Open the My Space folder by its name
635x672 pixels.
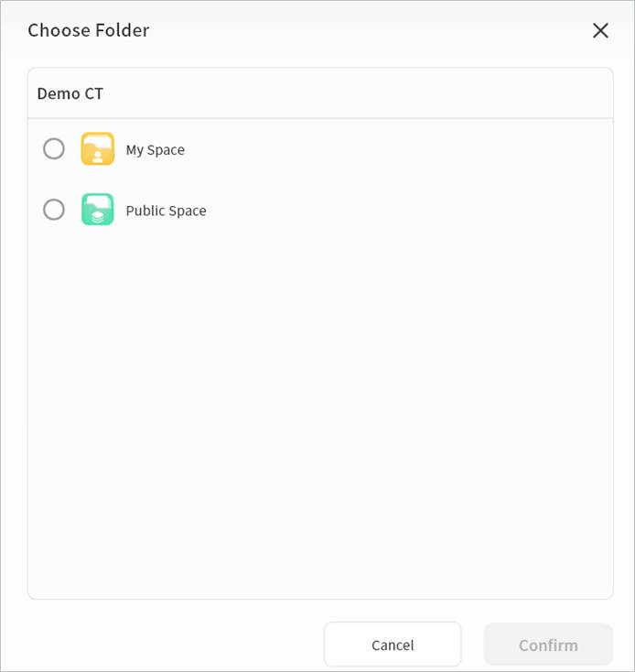tap(156, 150)
